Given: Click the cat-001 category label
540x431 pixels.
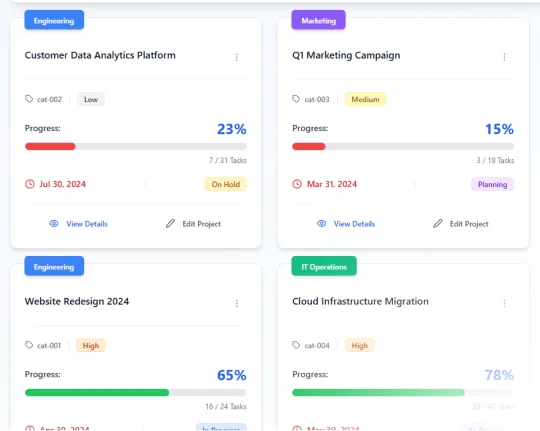Looking at the screenshot, I should click(49, 346).
